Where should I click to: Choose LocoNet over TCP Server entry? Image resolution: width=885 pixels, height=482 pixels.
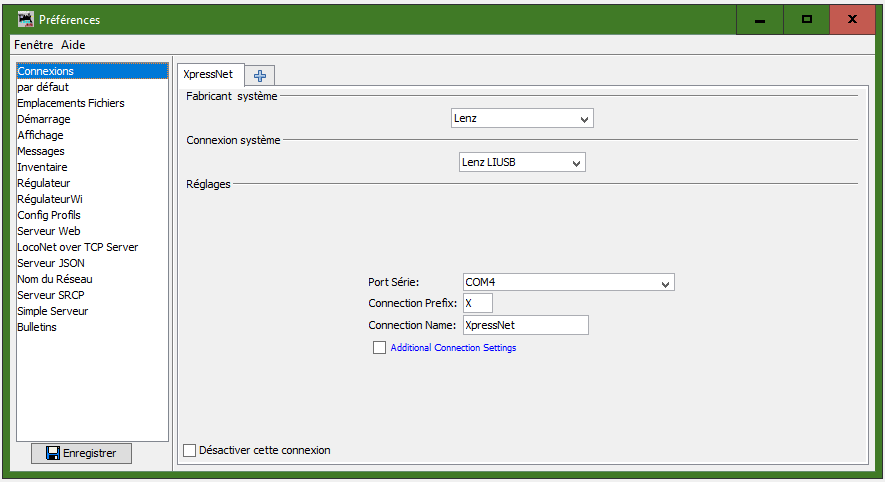click(x=92, y=247)
